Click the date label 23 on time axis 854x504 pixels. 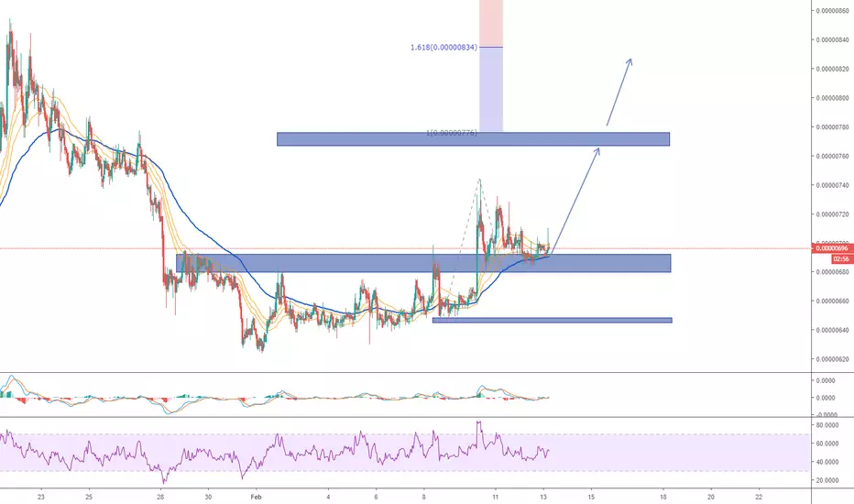point(41,497)
